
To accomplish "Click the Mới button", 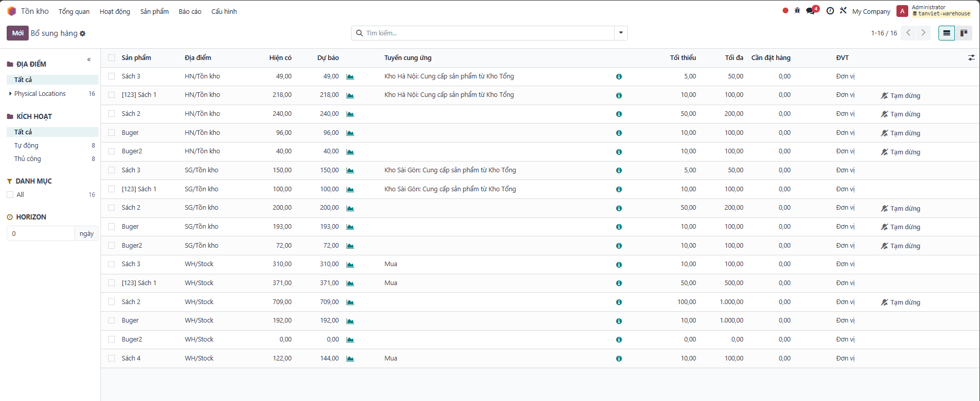I will 17,33.
